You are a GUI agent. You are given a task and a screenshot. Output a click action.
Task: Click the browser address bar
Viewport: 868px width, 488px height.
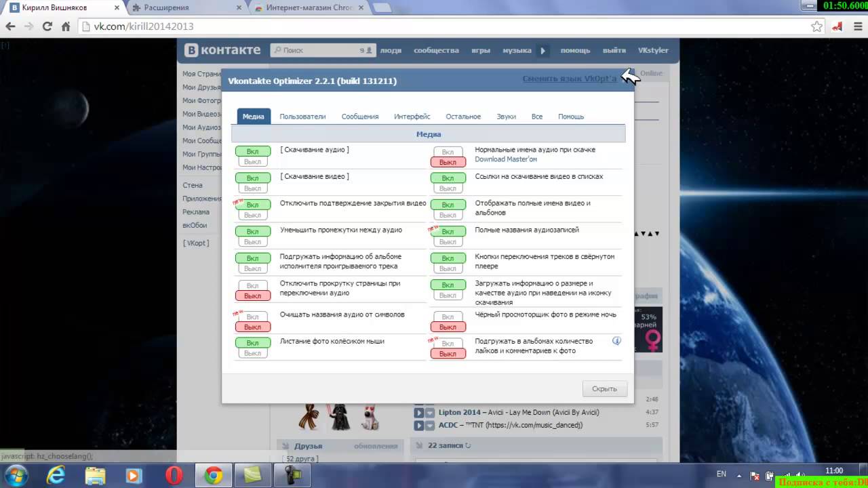(444, 26)
